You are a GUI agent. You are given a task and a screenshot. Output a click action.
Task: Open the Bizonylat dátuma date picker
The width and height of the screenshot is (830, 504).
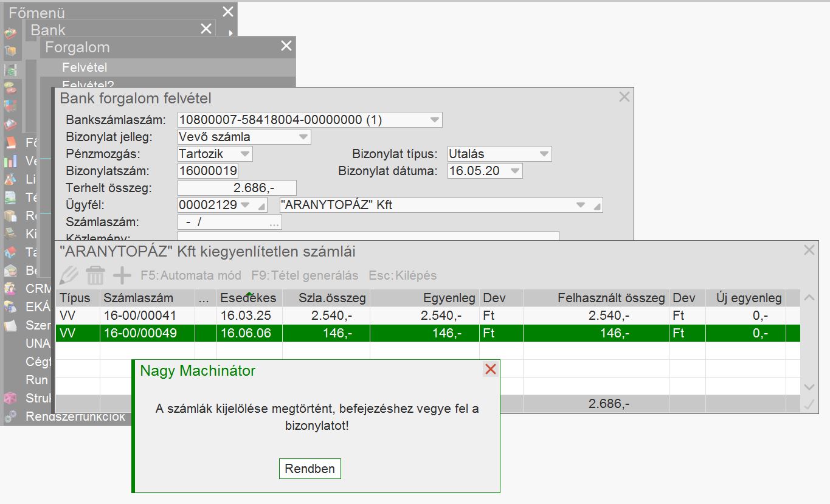515,171
